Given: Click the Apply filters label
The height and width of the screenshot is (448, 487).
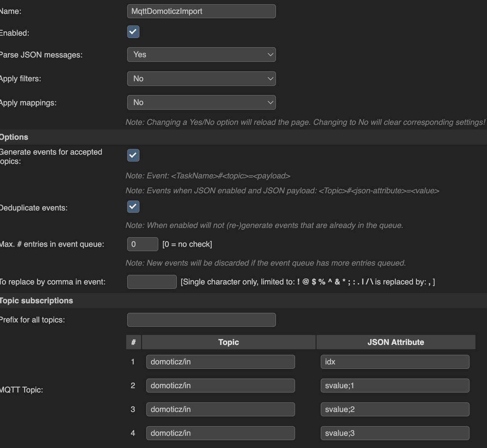Looking at the screenshot, I should [x=20, y=78].
